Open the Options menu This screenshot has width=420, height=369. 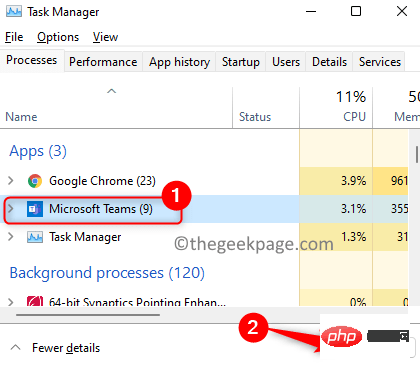point(58,37)
